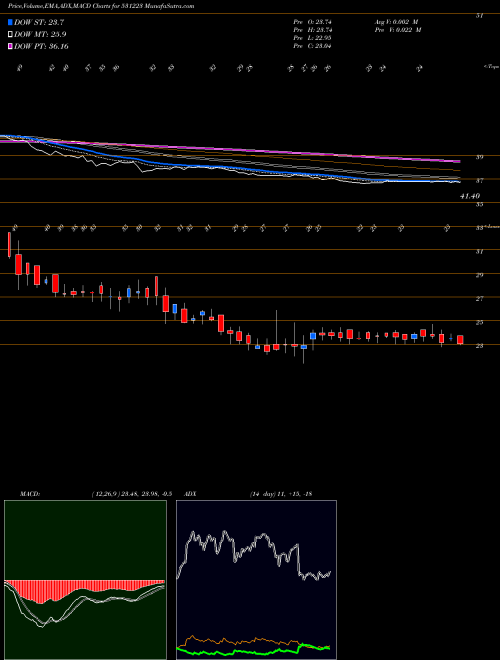500x660 pixels.
Task: Click the 29 price axis label
Action: click(x=479, y=275)
